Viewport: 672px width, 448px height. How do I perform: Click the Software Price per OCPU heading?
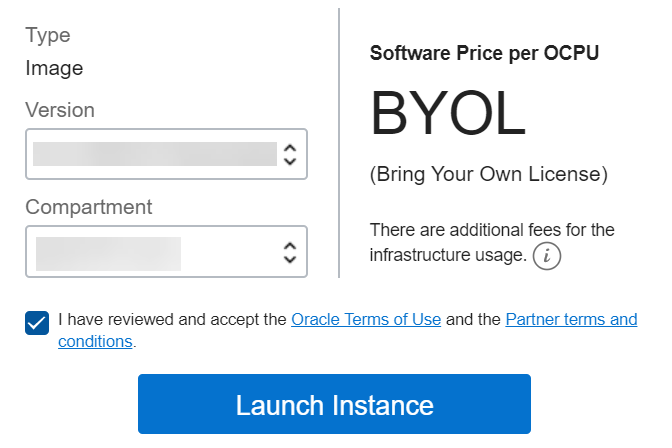484,54
